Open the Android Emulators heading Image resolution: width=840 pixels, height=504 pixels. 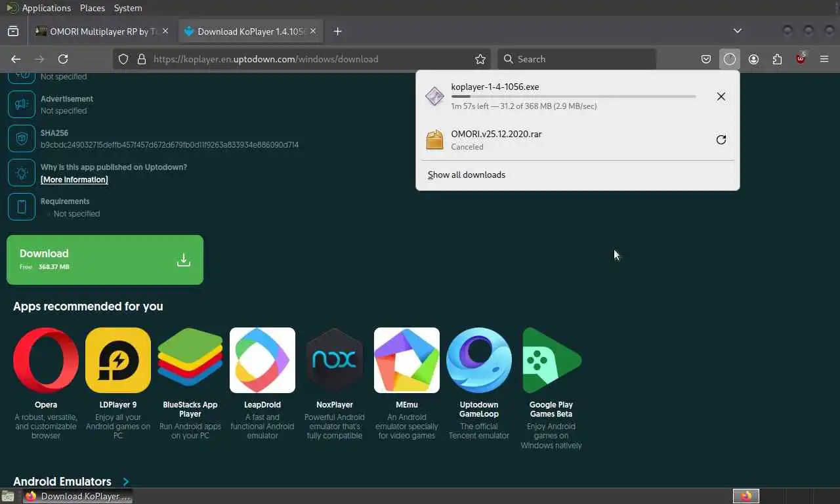pyautogui.click(x=62, y=482)
